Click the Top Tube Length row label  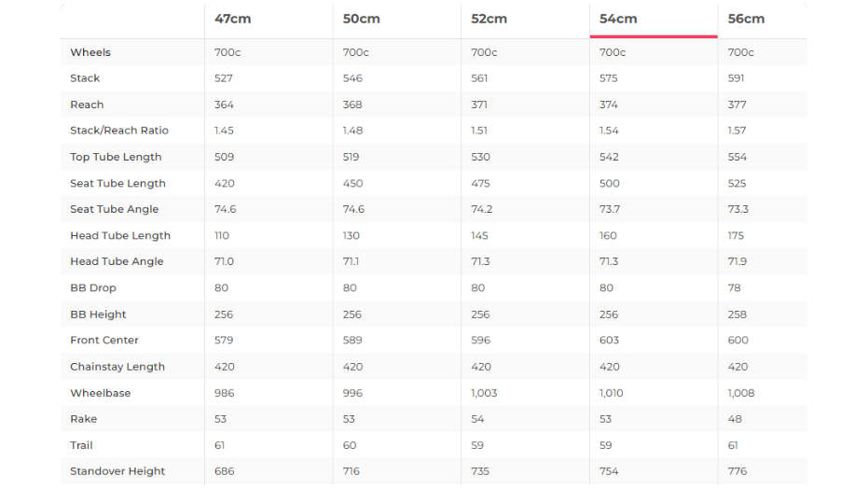pos(116,157)
